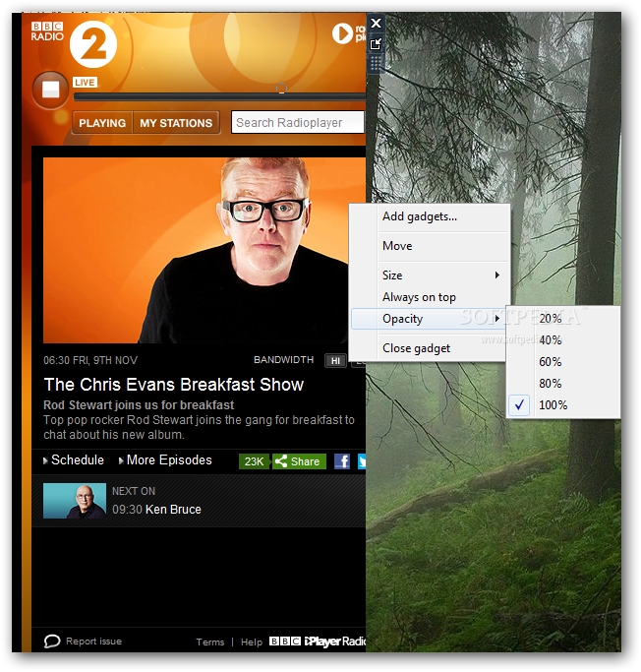Viewport: 641px width, 672px height.
Task: Click the BBC iPlayer Radio logo
Action: click(x=318, y=641)
